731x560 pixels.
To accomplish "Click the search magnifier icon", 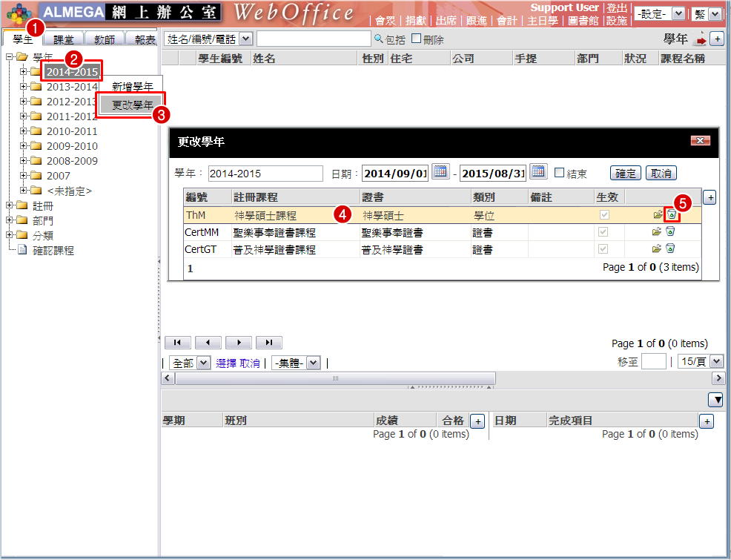I will point(379,39).
